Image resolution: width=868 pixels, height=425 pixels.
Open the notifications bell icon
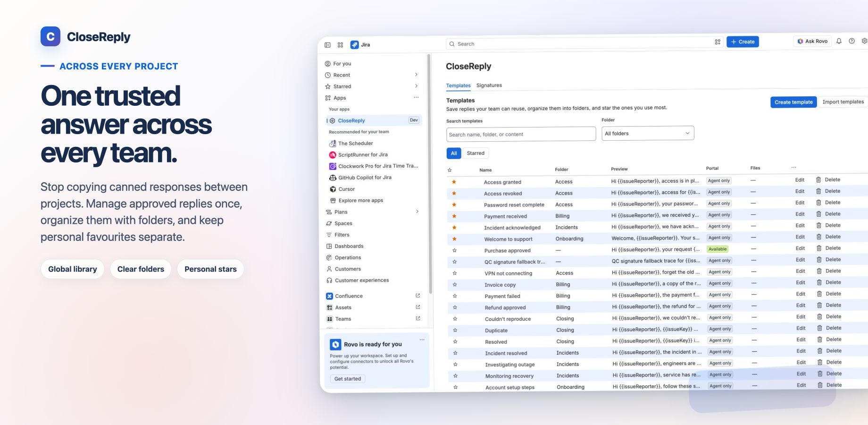point(839,41)
